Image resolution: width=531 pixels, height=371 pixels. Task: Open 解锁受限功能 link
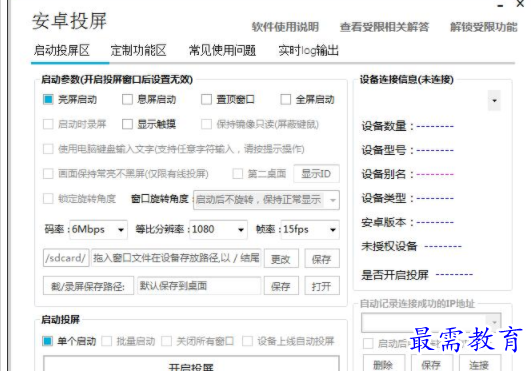pyautogui.click(x=484, y=27)
